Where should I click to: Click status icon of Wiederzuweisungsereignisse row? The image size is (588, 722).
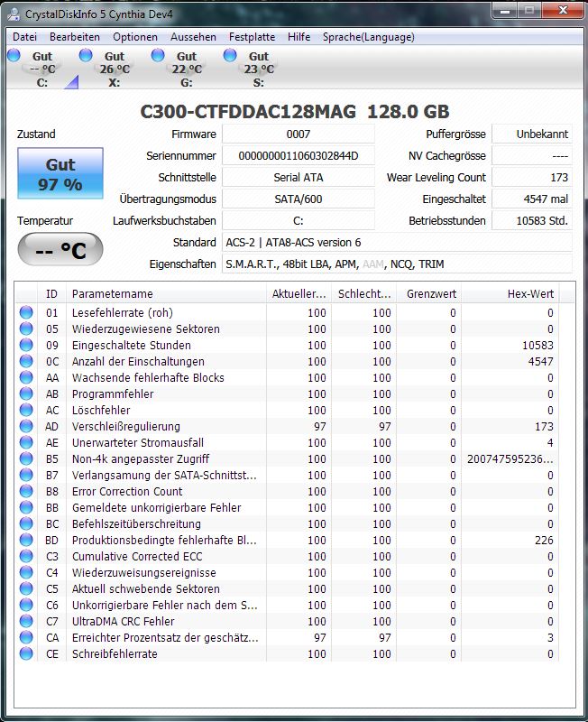coord(26,572)
